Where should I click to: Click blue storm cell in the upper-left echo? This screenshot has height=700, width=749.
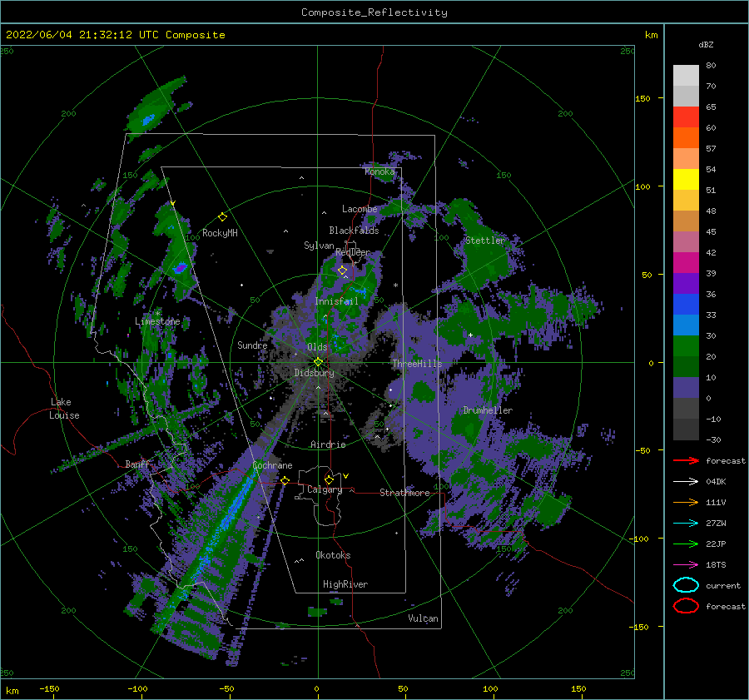coord(149,118)
